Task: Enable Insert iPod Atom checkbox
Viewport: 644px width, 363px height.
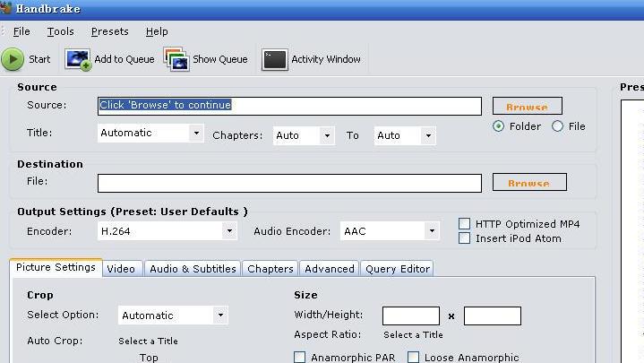Action: pyautogui.click(x=464, y=238)
